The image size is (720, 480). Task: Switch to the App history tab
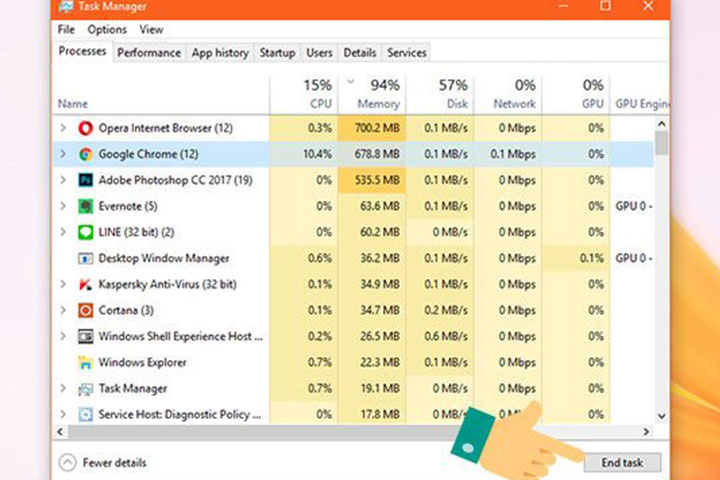click(x=220, y=53)
